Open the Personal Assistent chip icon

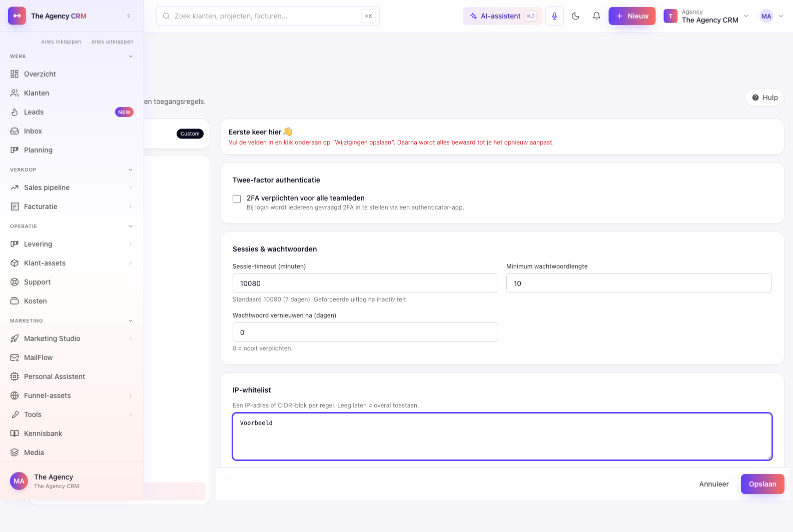tap(15, 376)
